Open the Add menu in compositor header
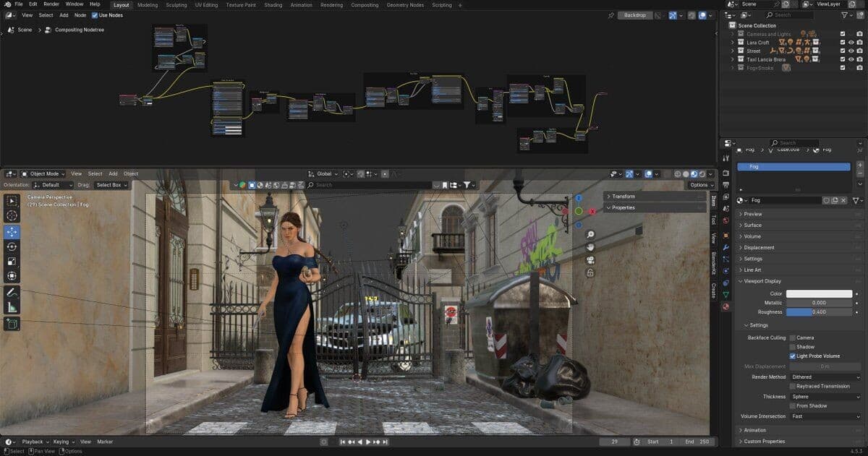The image size is (868, 456). point(64,14)
